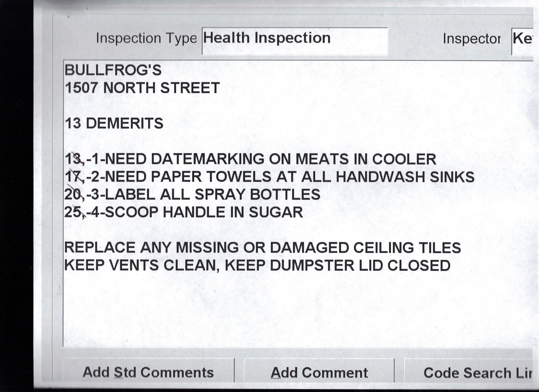This screenshot has width=539, height=392.
Task: Click the 1507 NORTH STREET address line
Action: coord(142,88)
